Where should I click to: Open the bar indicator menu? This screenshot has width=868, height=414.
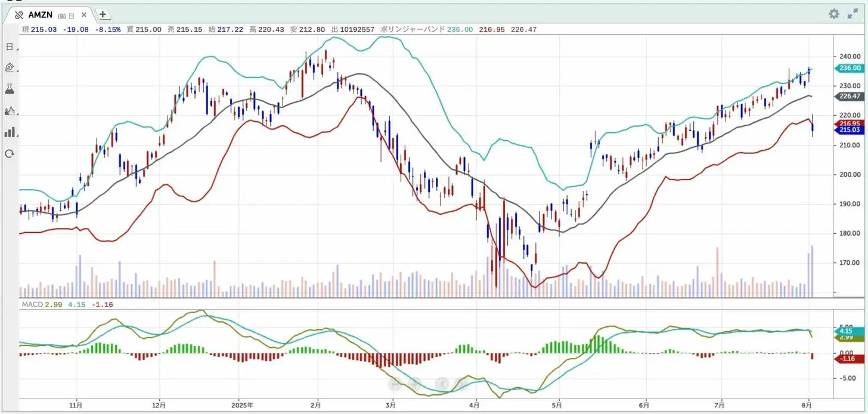(10, 132)
